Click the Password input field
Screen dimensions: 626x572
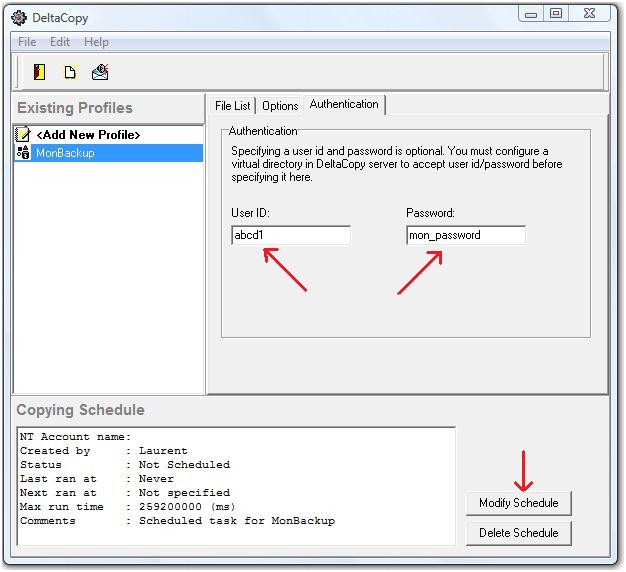coord(466,235)
